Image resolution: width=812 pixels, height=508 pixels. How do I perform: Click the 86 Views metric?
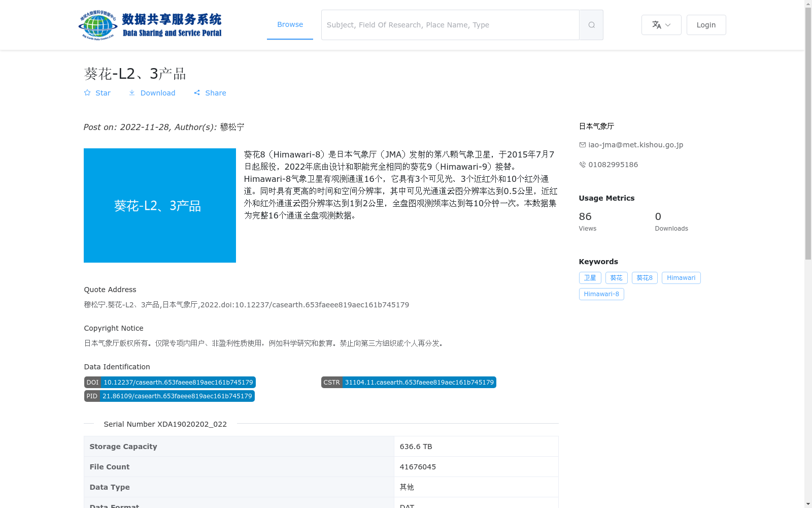tap(588, 221)
